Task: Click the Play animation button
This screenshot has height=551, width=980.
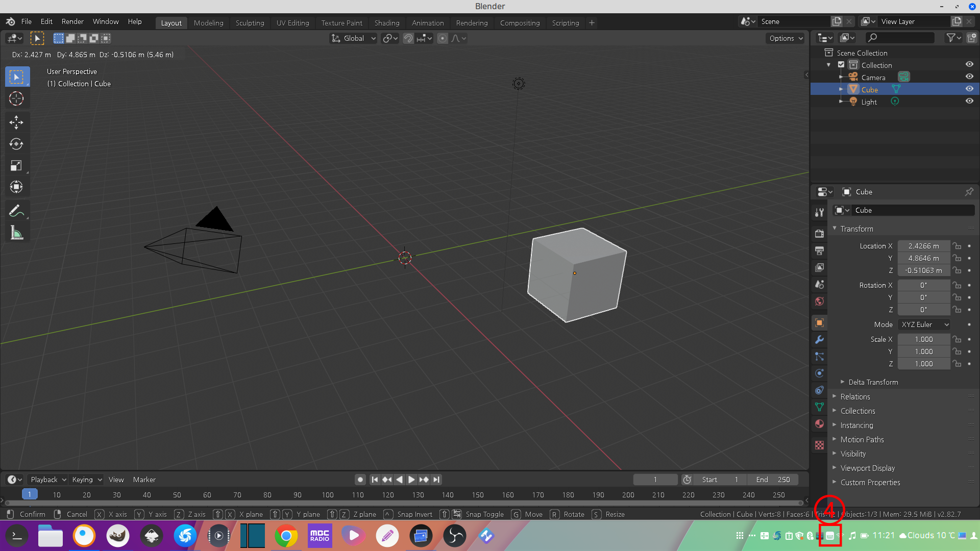Action: (x=411, y=480)
